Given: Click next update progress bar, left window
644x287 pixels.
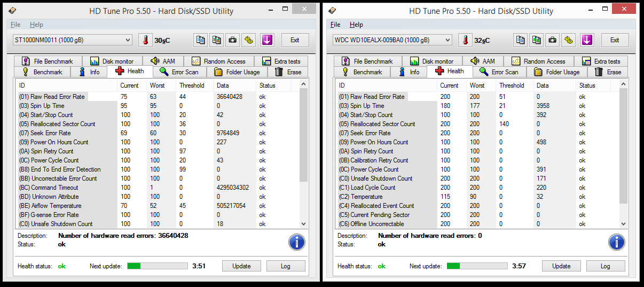Looking at the screenshot, I should [x=158, y=266].
